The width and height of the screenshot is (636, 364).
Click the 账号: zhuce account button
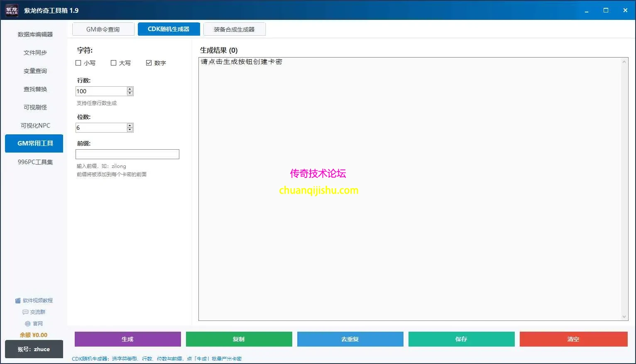(x=34, y=349)
